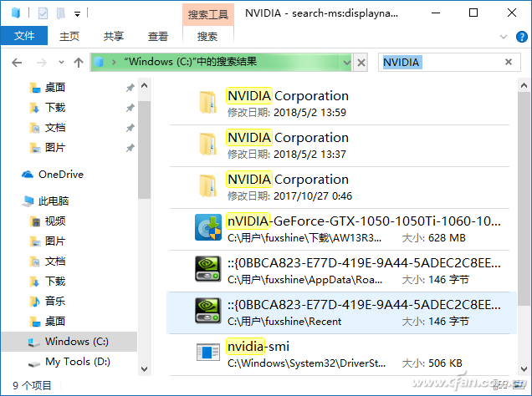Click the up directory arrow

[x=78, y=63]
